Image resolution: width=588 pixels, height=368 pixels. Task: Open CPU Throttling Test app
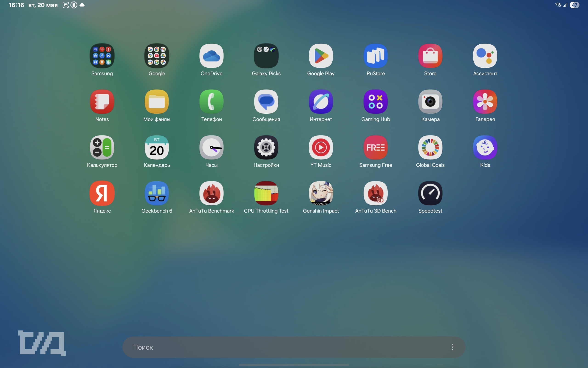[x=266, y=193]
